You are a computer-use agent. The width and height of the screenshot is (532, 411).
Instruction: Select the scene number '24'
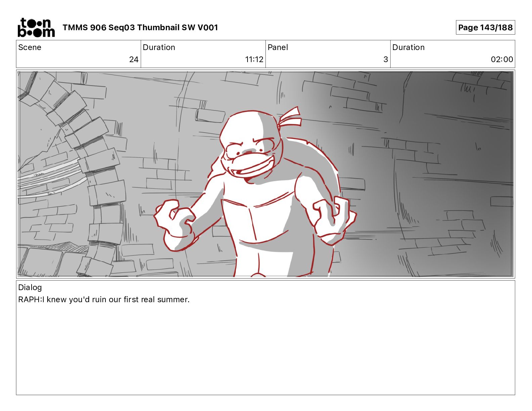(134, 59)
